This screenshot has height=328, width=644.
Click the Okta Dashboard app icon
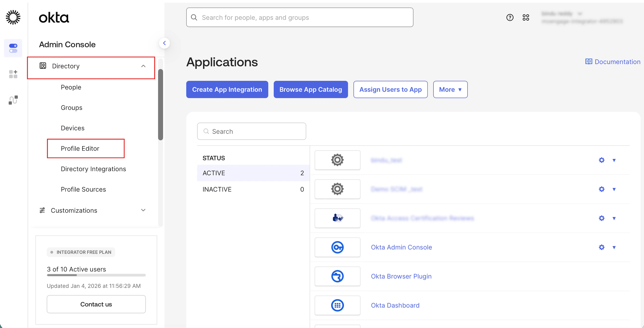pos(337,305)
